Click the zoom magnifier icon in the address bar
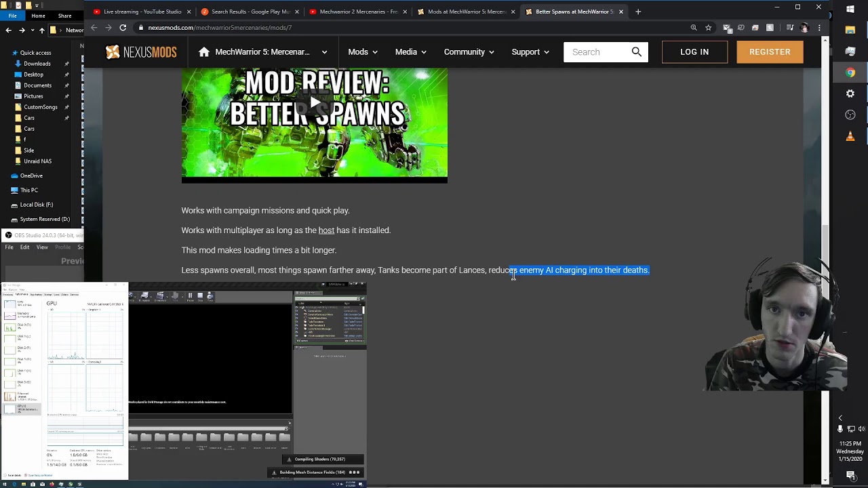The height and width of the screenshot is (488, 868). pyautogui.click(x=693, y=28)
